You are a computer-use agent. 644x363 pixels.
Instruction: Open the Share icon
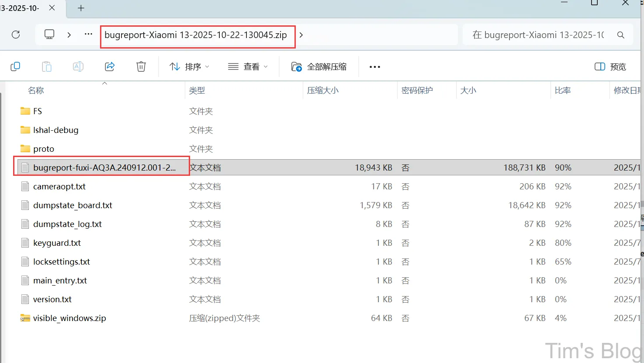[x=109, y=66]
